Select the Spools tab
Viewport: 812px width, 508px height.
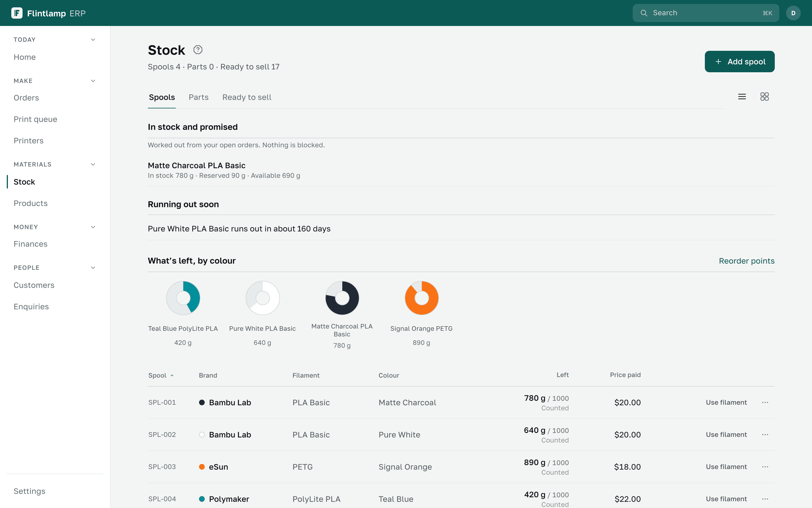[x=162, y=97]
